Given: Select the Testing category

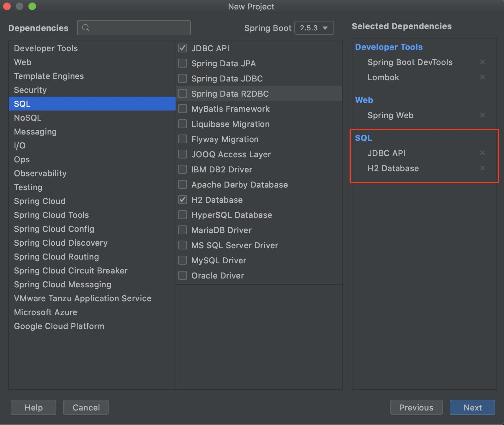Looking at the screenshot, I should [92, 187].
